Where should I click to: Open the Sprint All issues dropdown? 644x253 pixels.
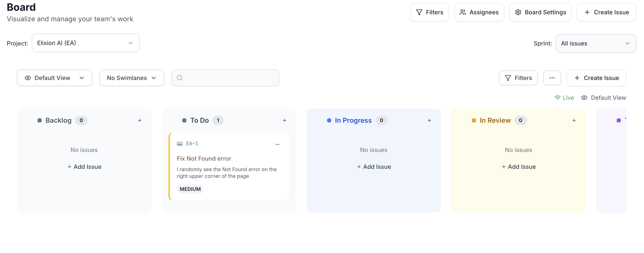point(596,44)
